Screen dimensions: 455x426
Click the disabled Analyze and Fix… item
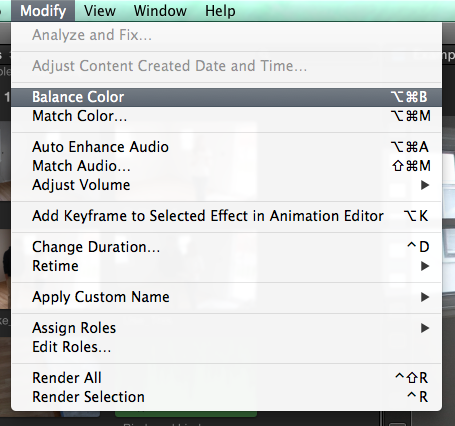226,35
